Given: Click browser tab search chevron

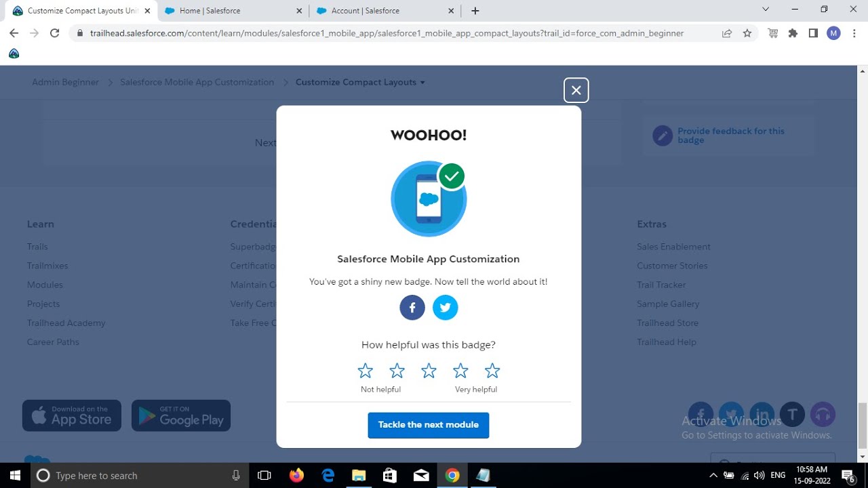Looking at the screenshot, I should pyautogui.click(x=766, y=9).
